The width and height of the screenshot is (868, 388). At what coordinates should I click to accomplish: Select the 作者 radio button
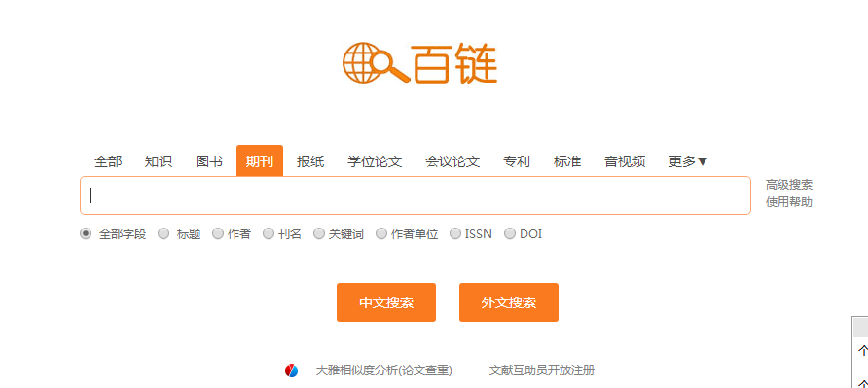(x=218, y=234)
